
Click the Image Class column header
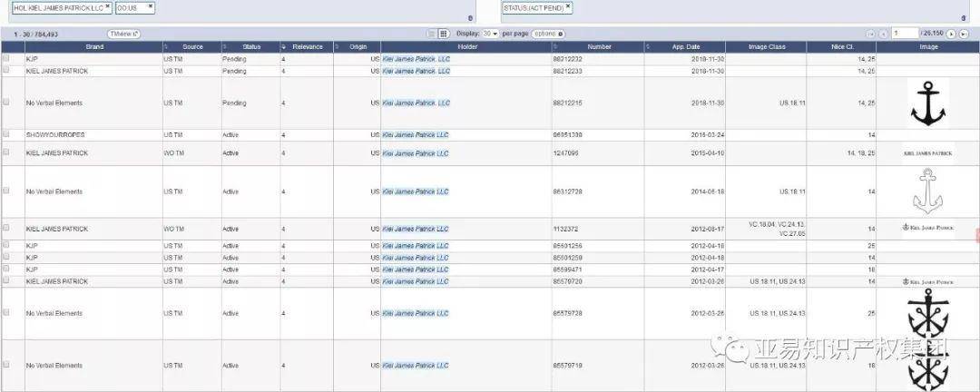click(766, 47)
